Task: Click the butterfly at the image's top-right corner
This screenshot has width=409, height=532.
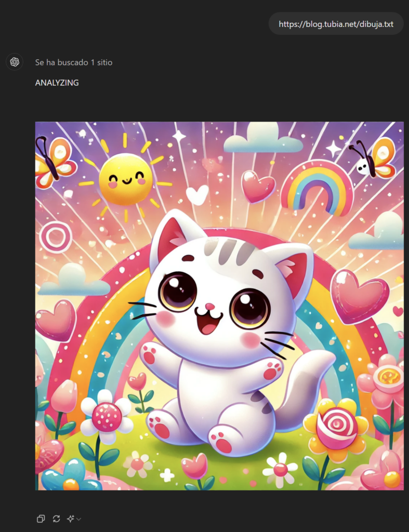Action: click(x=373, y=158)
